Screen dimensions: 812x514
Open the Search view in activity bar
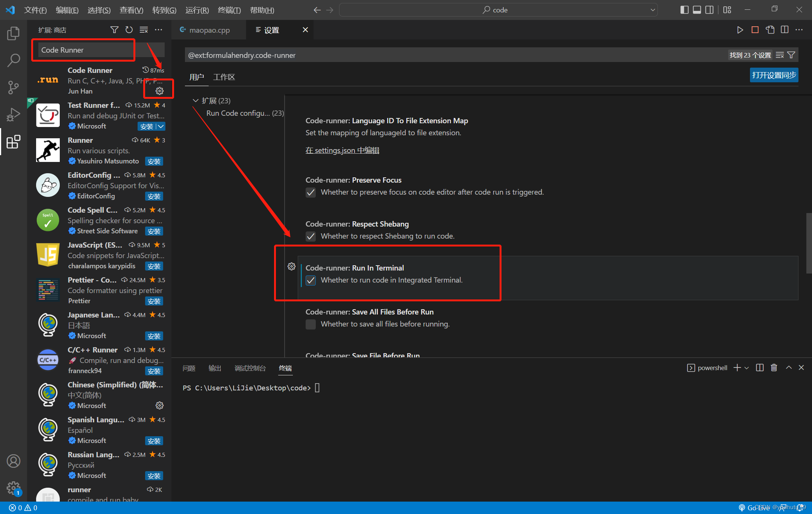coord(14,60)
